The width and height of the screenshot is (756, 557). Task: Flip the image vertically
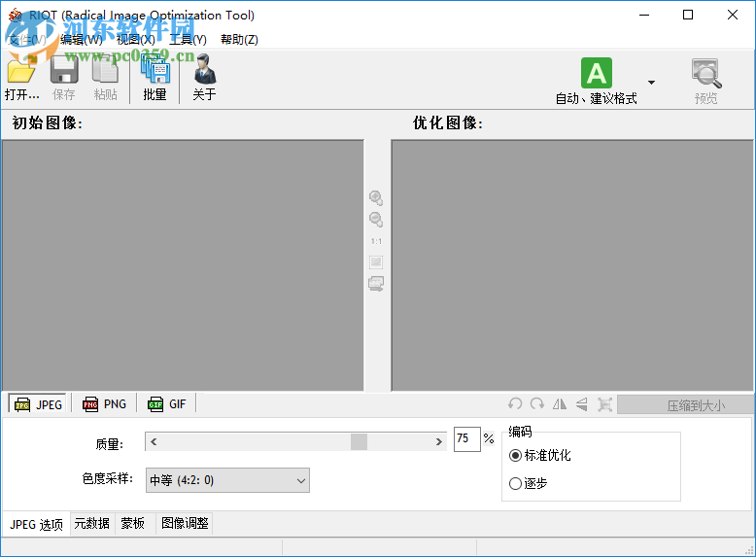582,404
